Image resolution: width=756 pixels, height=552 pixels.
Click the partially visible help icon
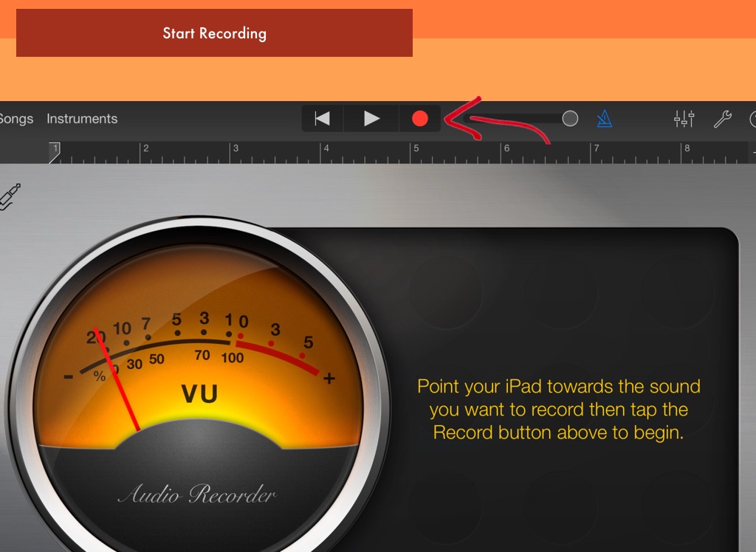752,119
